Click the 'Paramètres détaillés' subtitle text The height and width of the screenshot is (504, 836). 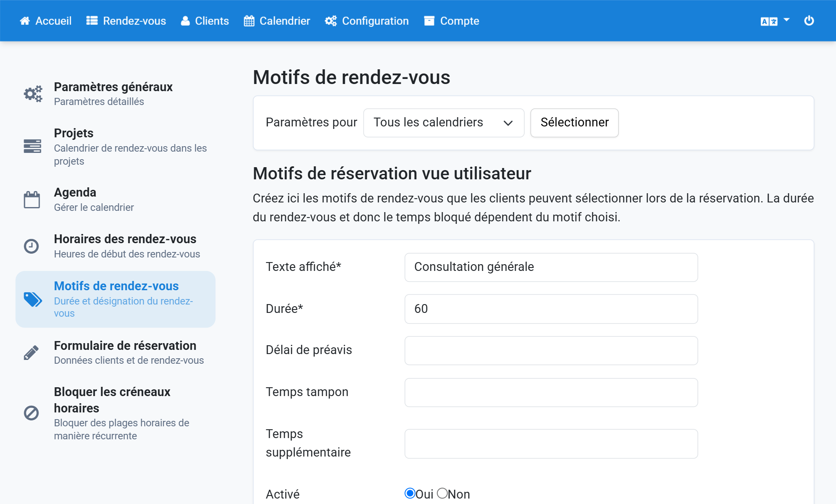[x=99, y=102]
